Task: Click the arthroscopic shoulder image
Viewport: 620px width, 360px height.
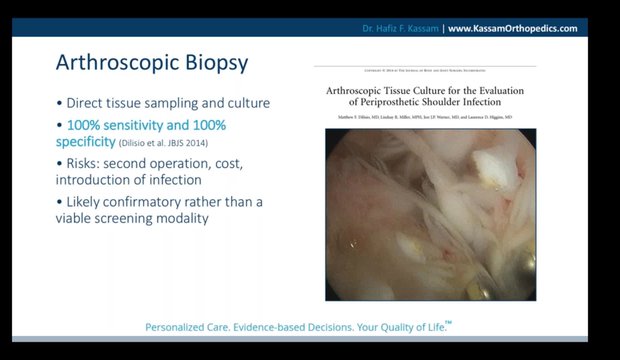Action: (x=431, y=214)
